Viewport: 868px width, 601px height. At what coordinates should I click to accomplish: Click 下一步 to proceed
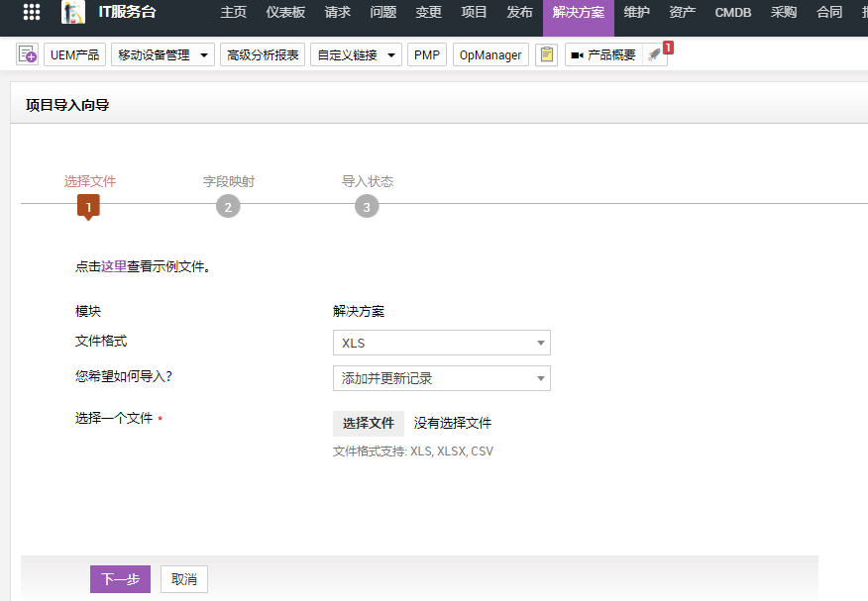pyautogui.click(x=120, y=579)
